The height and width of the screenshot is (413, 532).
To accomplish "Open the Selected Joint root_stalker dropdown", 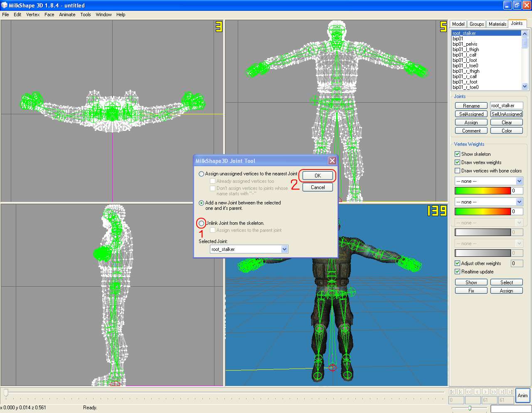I will [x=284, y=249].
